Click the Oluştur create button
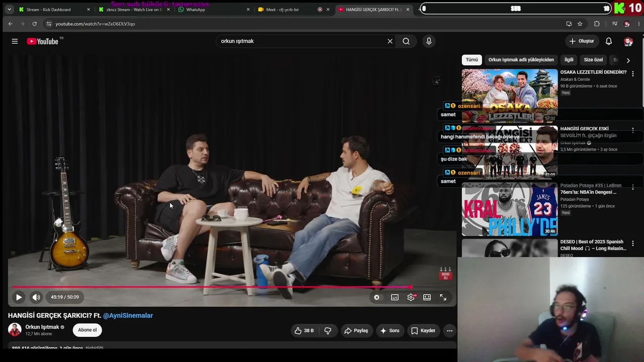Screen dimensions: 644x362 pos(582,41)
